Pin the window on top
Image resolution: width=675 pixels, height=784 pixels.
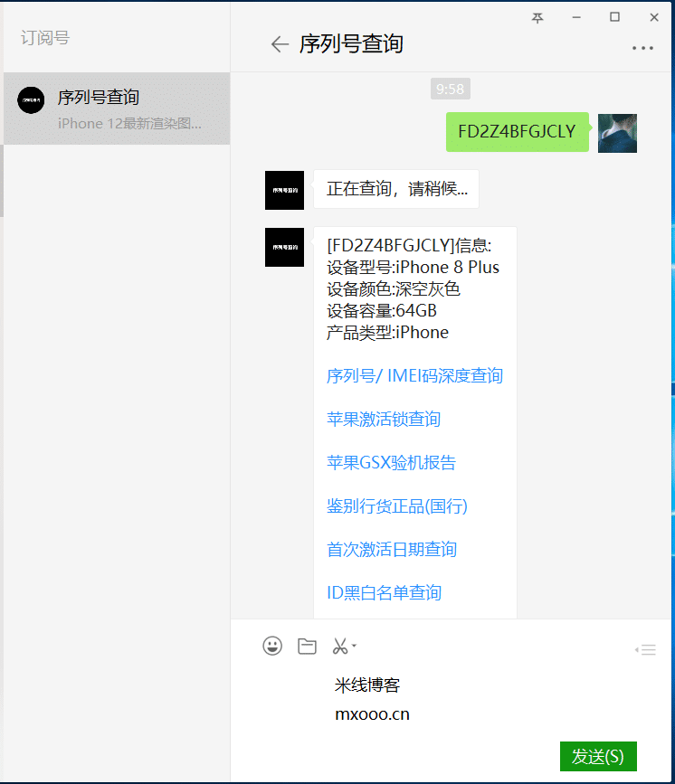pos(537,17)
